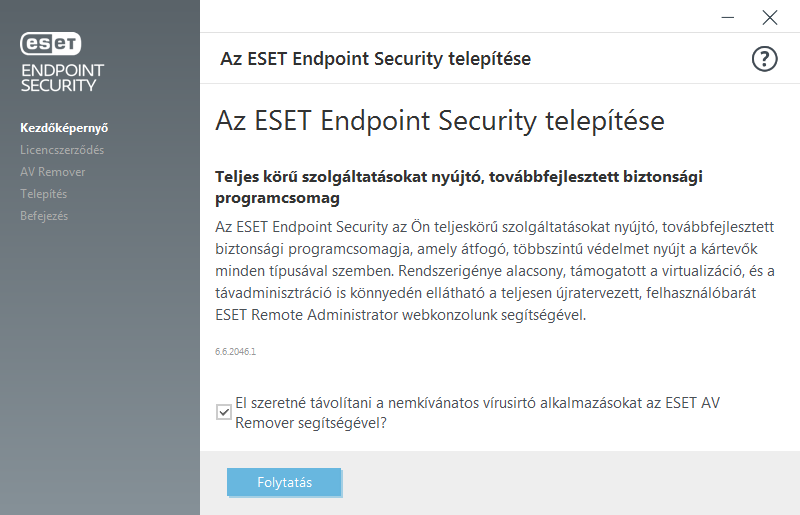The image size is (800, 515).
Task: Click the header bar installer title text
Action: pyautogui.click(x=375, y=59)
